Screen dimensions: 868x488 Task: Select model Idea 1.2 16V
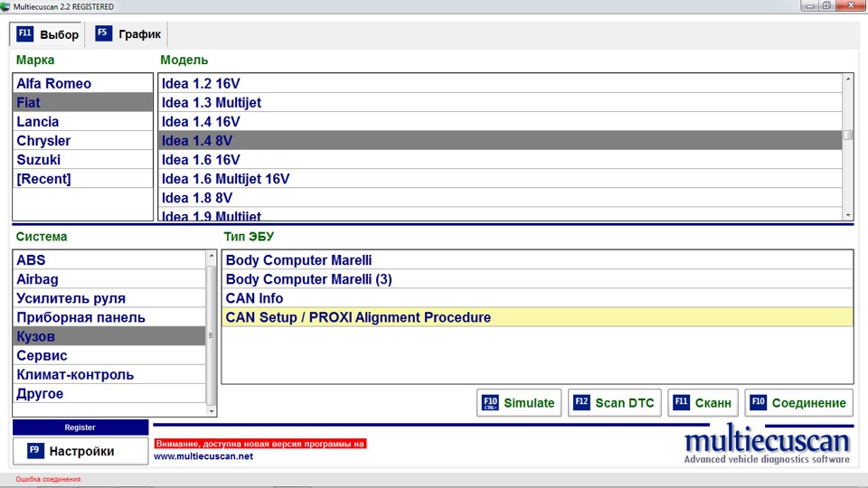500,83
